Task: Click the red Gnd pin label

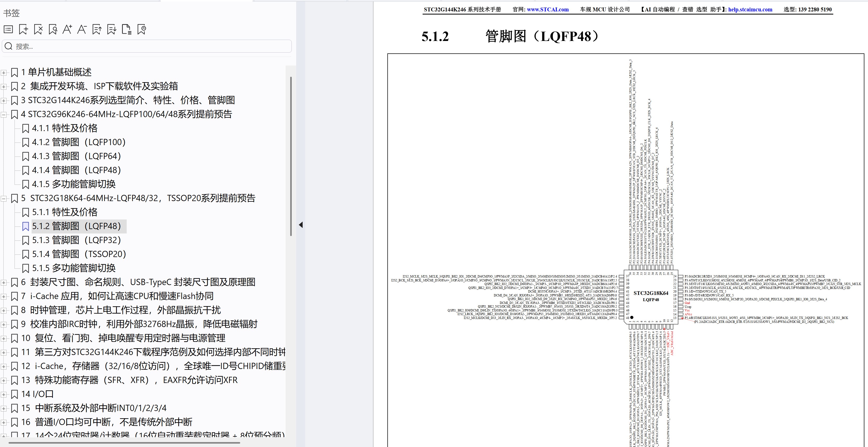Action: (x=687, y=303)
